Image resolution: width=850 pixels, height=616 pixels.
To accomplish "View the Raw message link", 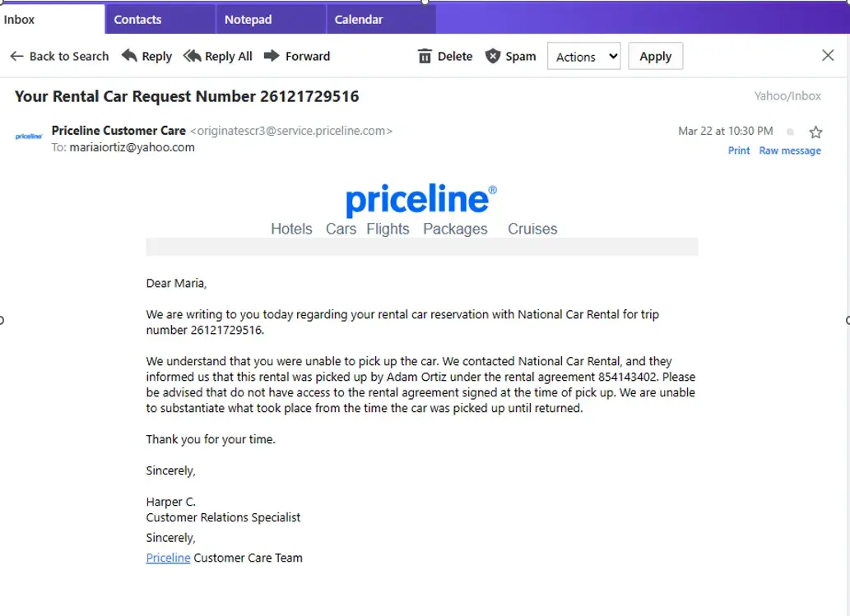I will [x=790, y=151].
